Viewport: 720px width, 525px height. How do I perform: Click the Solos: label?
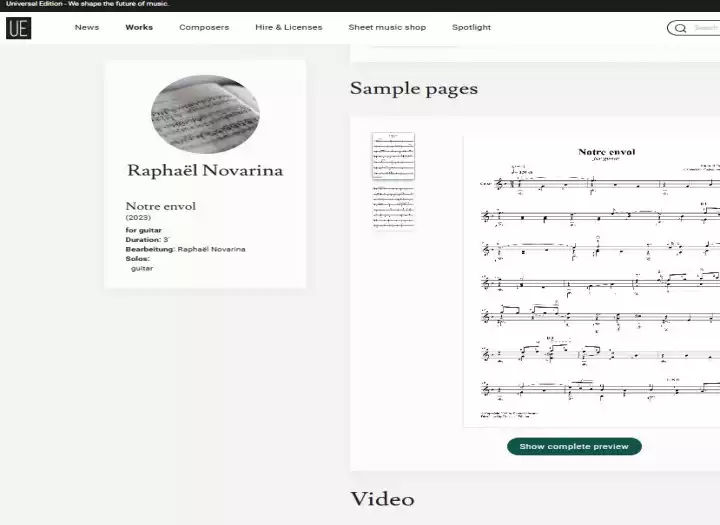click(138, 259)
